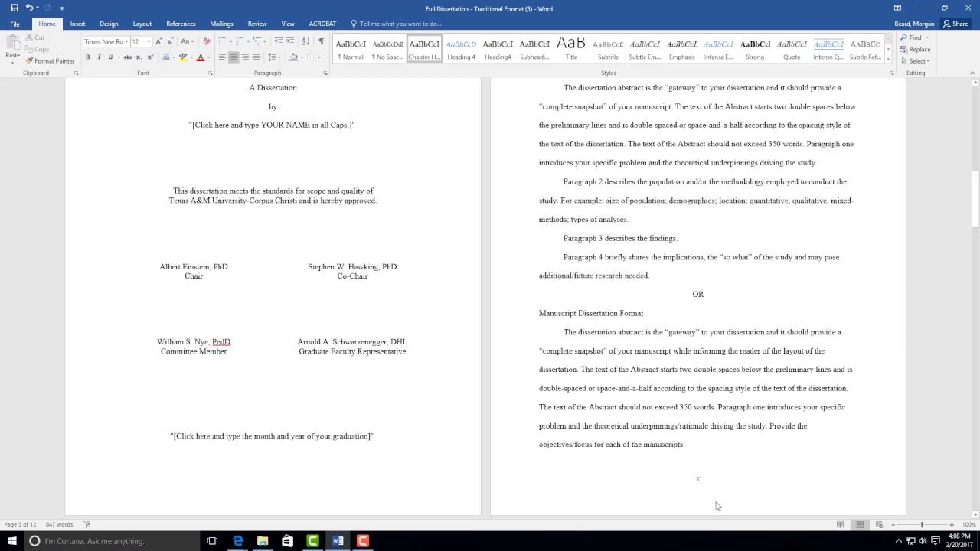The width and height of the screenshot is (980, 551).
Task: Switch to the Review tab
Action: pyautogui.click(x=257, y=24)
